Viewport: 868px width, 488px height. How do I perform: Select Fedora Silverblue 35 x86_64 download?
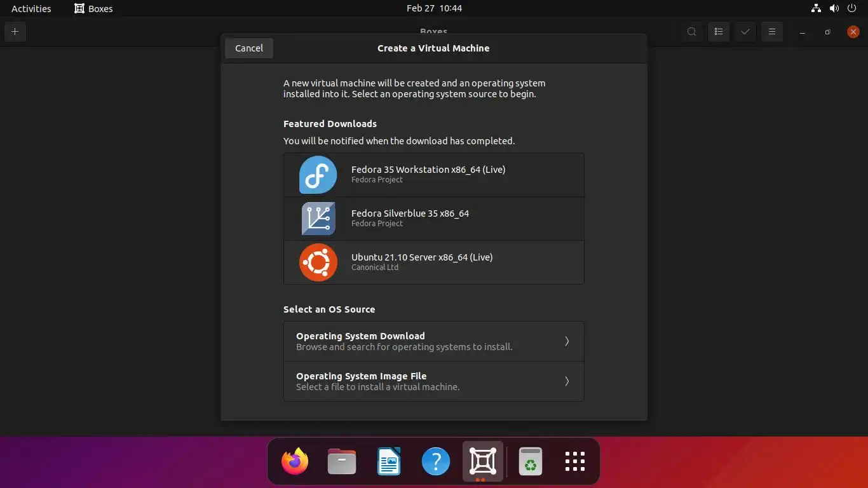[434, 219]
